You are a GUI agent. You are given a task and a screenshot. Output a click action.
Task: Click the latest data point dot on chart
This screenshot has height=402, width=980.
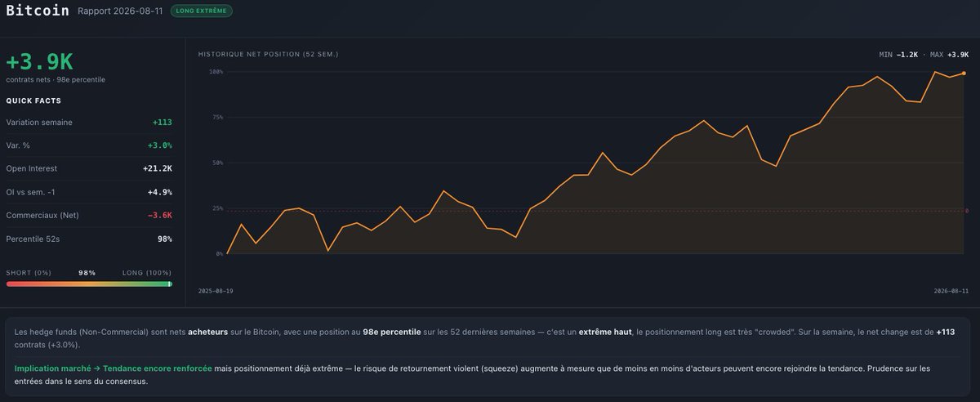click(x=964, y=73)
